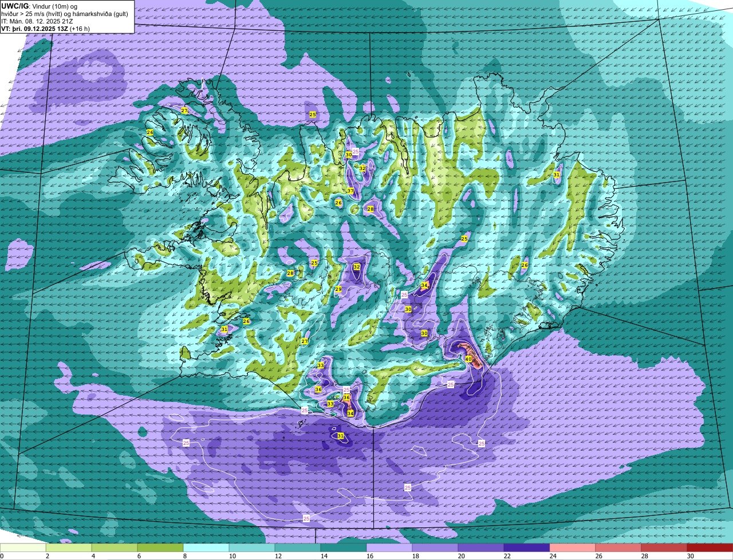The width and height of the screenshot is (733, 560).
Task: Click the teal legend swatch between 12 and 14
Action: coord(298,548)
